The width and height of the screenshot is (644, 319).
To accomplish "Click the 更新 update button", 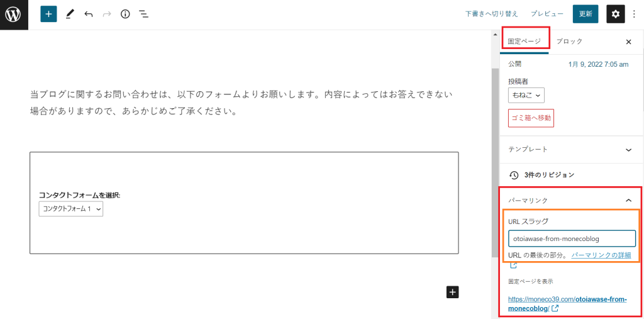I will pyautogui.click(x=586, y=14).
